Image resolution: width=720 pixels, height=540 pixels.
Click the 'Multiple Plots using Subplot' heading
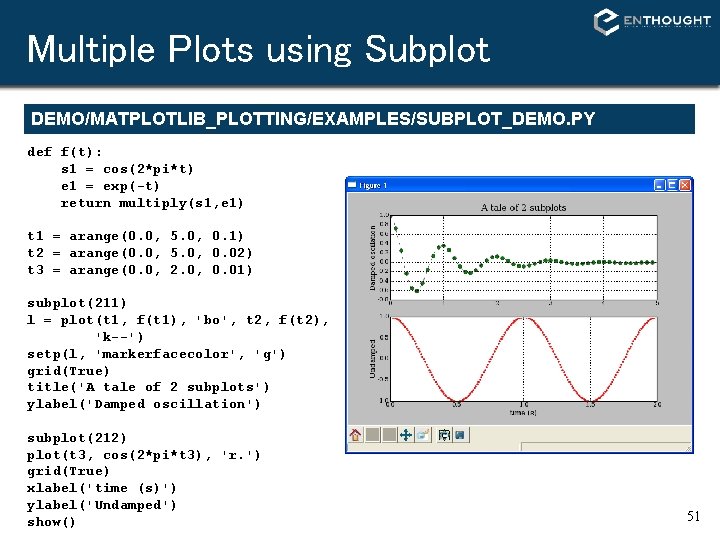259,50
